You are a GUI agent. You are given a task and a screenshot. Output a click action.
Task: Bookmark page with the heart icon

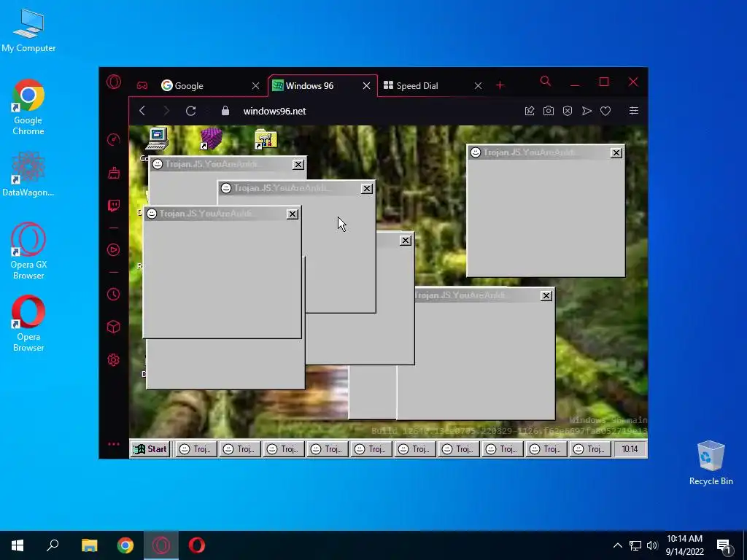(605, 111)
